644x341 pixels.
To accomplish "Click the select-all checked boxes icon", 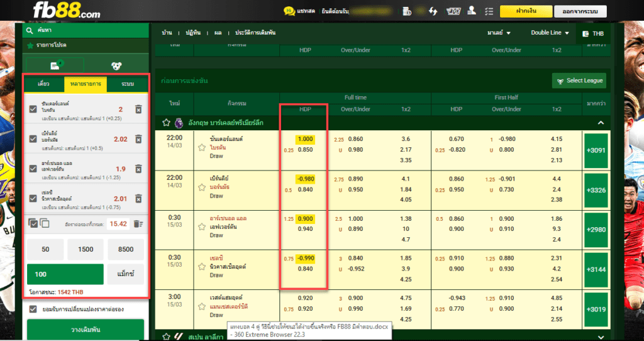I will point(33,223).
